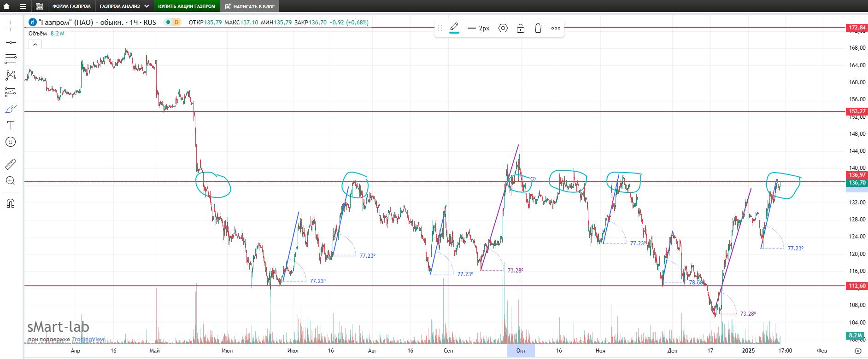Click the 8,2M volume scale label
The width and height of the screenshot is (868, 359).
855,336
